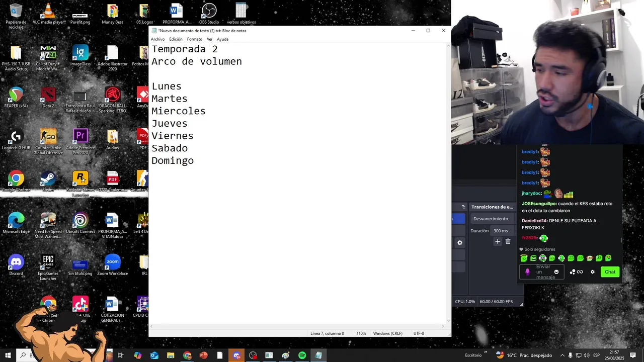
Task: Select the Dota 2 desktop icon
Action: click(48, 98)
